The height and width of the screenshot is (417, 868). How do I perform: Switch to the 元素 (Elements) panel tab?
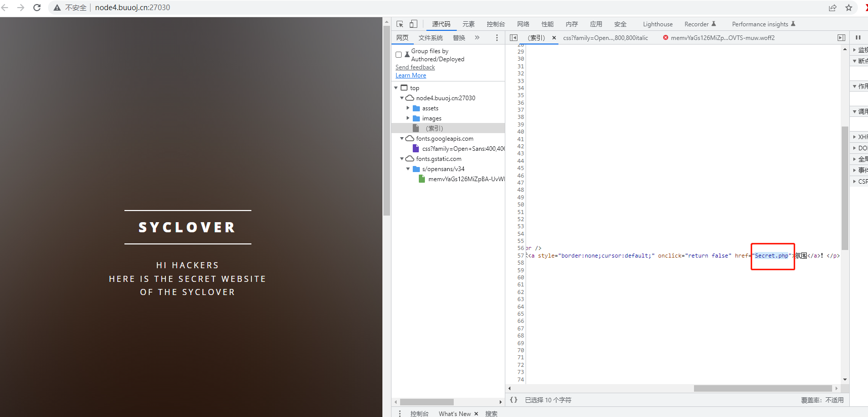pos(468,24)
